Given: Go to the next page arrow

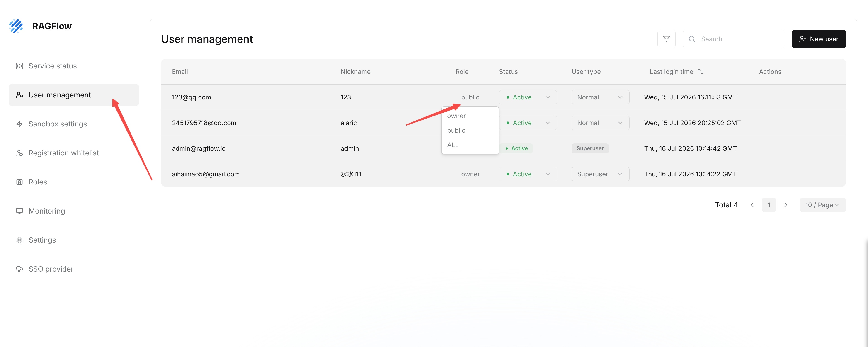Looking at the screenshot, I should [x=786, y=205].
